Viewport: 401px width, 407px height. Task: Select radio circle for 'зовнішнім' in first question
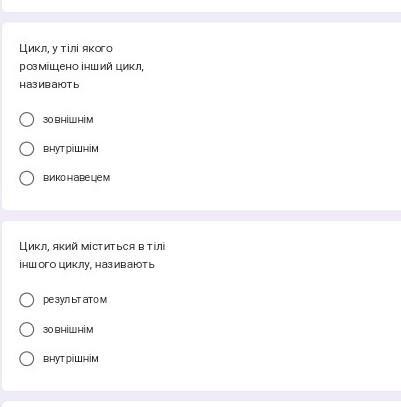pos(27,119)
